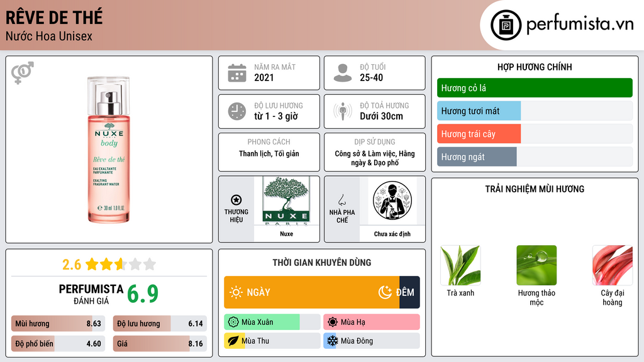Select the Hương thảo mộc note image
The height and width of the screenshot is (362, 644).
536,265
